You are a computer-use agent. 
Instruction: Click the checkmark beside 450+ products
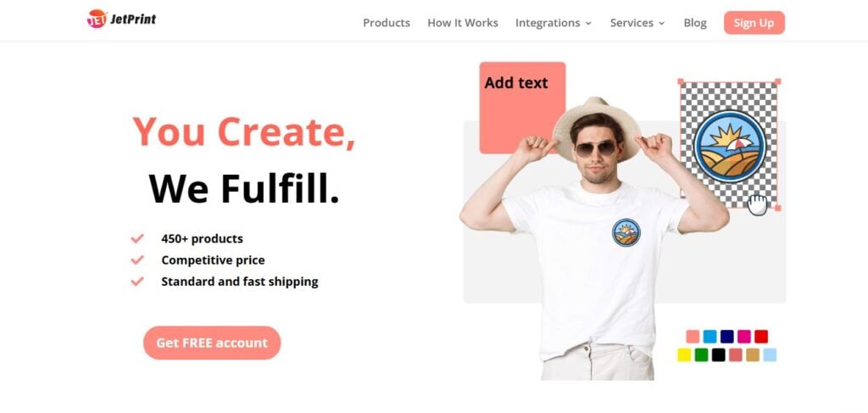pos(137,238)
